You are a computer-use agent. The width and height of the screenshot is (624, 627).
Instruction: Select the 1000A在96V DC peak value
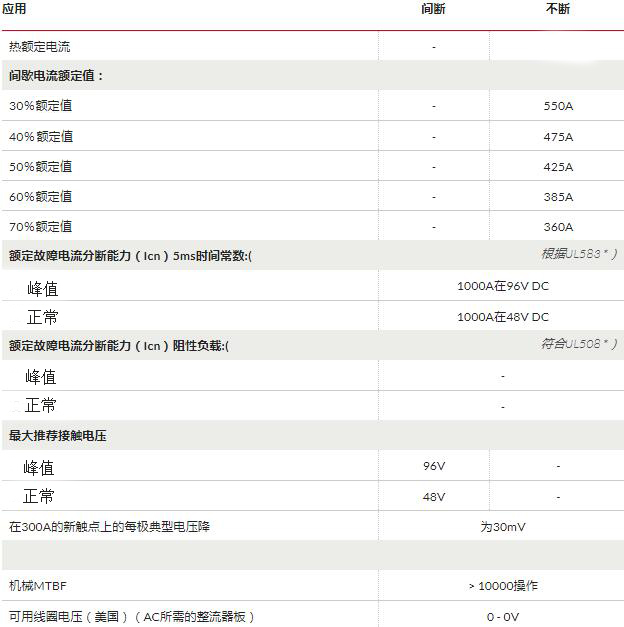(502, 287)
